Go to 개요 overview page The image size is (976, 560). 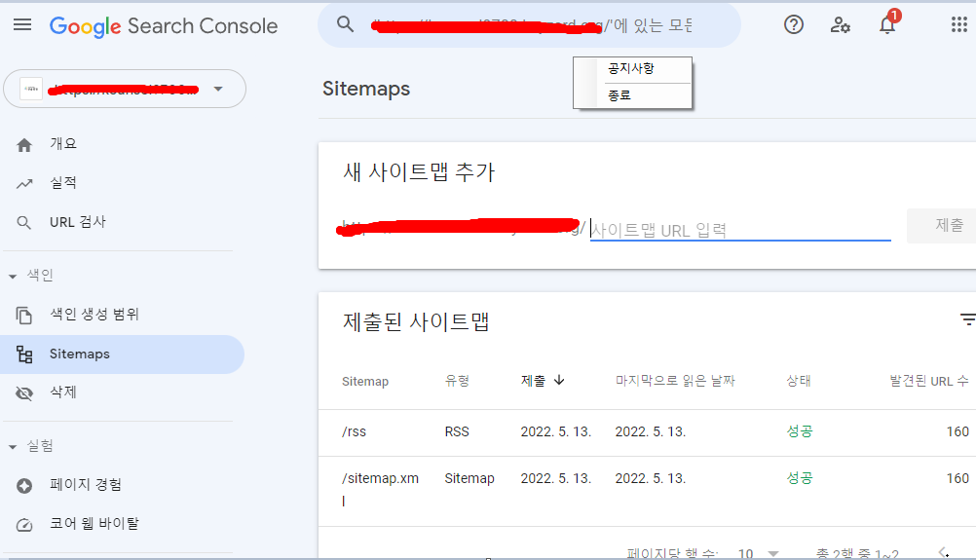63,144
